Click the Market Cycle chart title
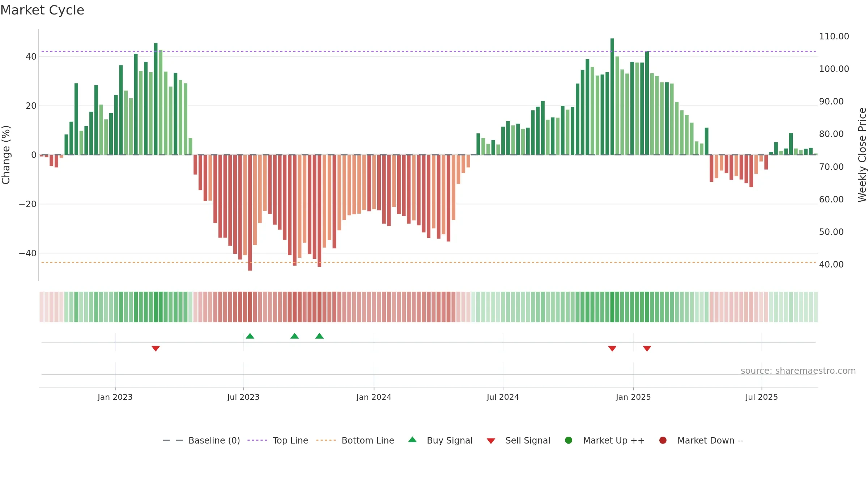Image resolution: width=868 pixels, height=488 pixels. coord(42,10)
